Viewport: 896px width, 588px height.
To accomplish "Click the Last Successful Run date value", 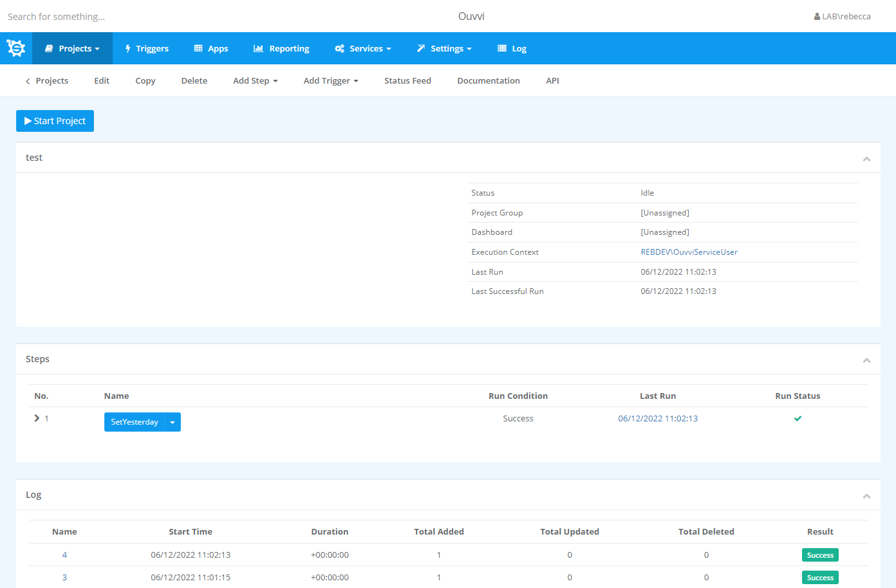I will point(678,291).
